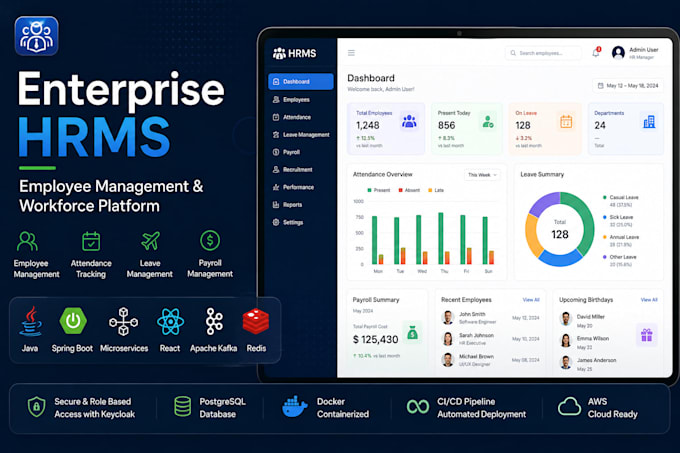This screenshot has width=680, height=453.
Task: Click the Redis red stack icon
Action: (256, 321)
